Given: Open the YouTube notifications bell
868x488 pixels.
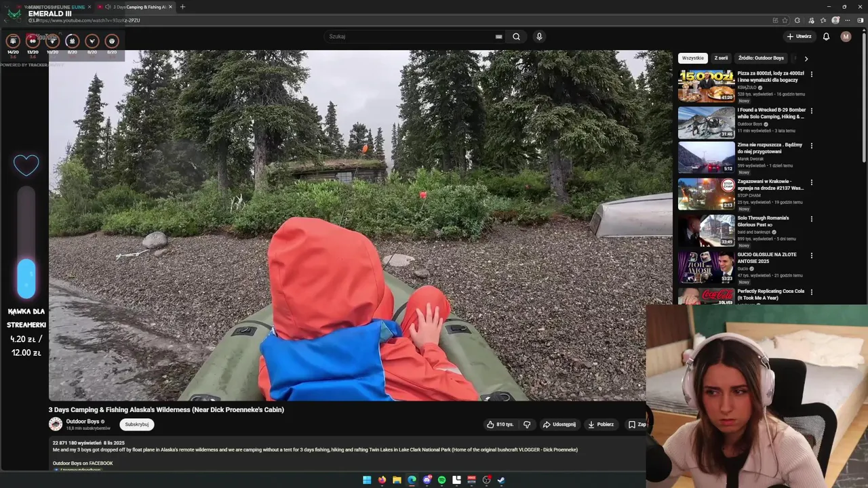Looking at the screenshot, I should pyautogui.click(x=826, y=37).
